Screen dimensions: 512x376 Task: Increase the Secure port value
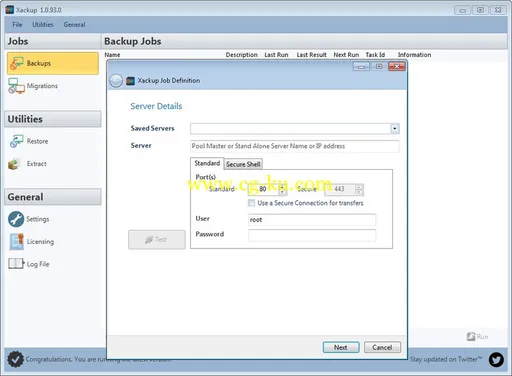click(x=359, y=187)
